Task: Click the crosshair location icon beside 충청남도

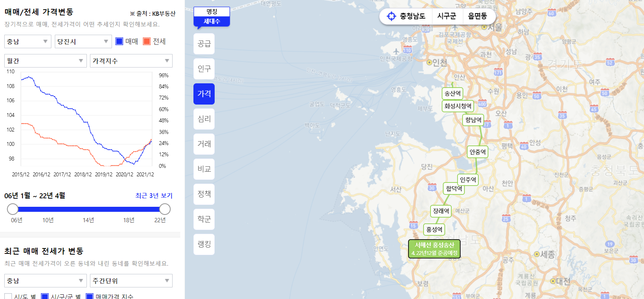Action: pos(391,16)
